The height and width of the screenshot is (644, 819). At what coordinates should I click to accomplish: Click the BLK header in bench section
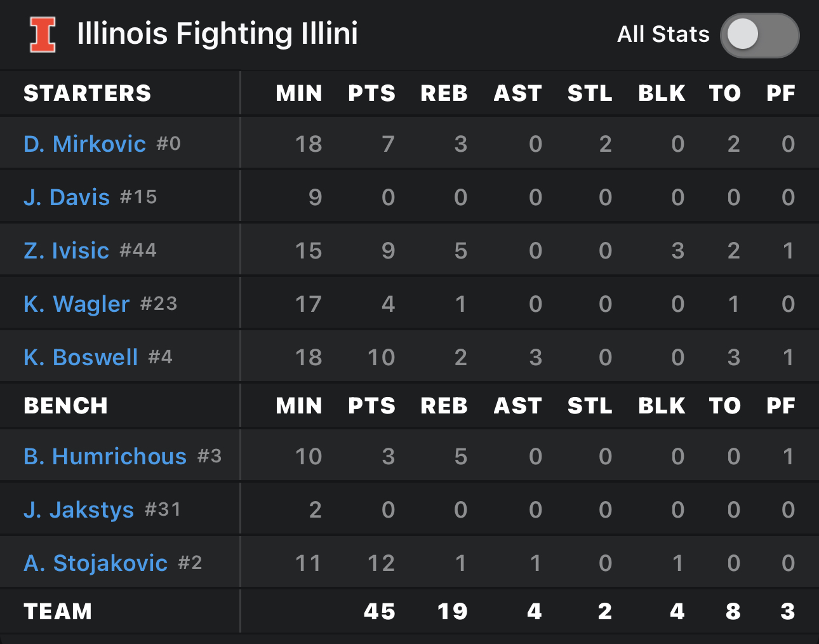[x=662, y=406]
